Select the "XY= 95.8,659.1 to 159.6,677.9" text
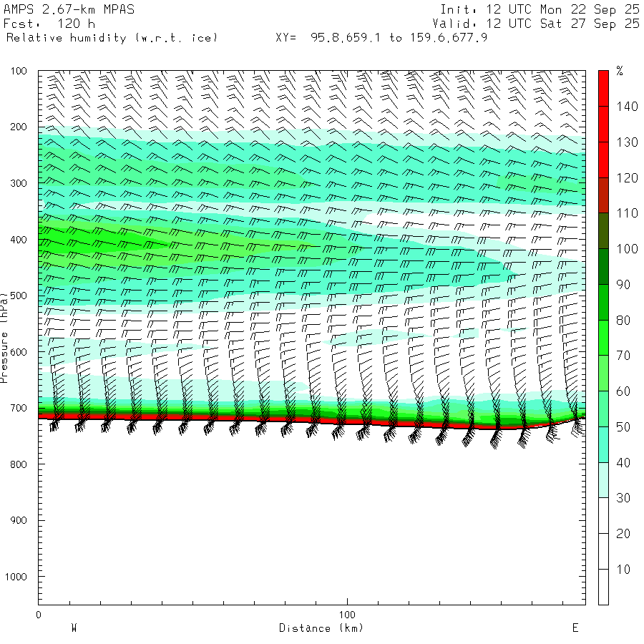This screenshot has height=644, width=644. [x=381, y=38]
